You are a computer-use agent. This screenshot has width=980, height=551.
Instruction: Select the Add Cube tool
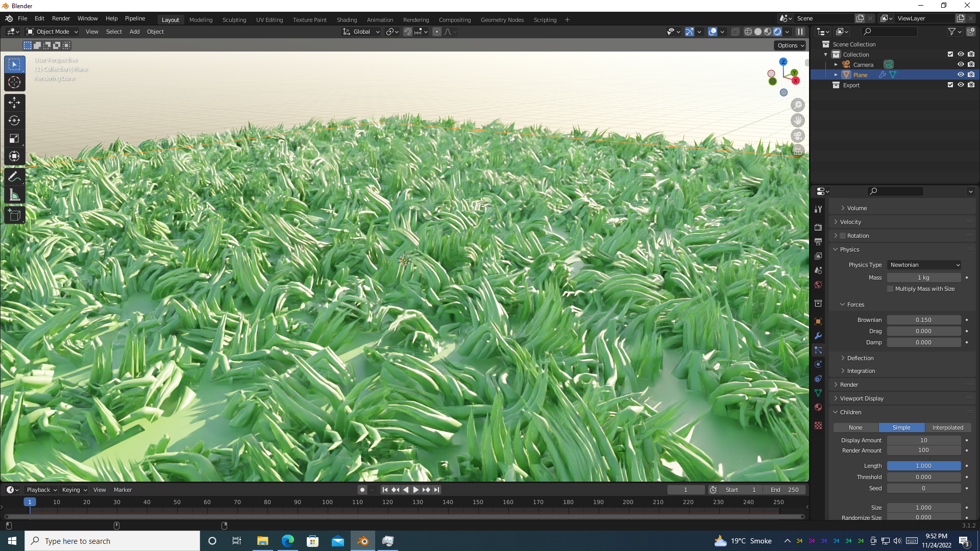click(x=14, y=215)
